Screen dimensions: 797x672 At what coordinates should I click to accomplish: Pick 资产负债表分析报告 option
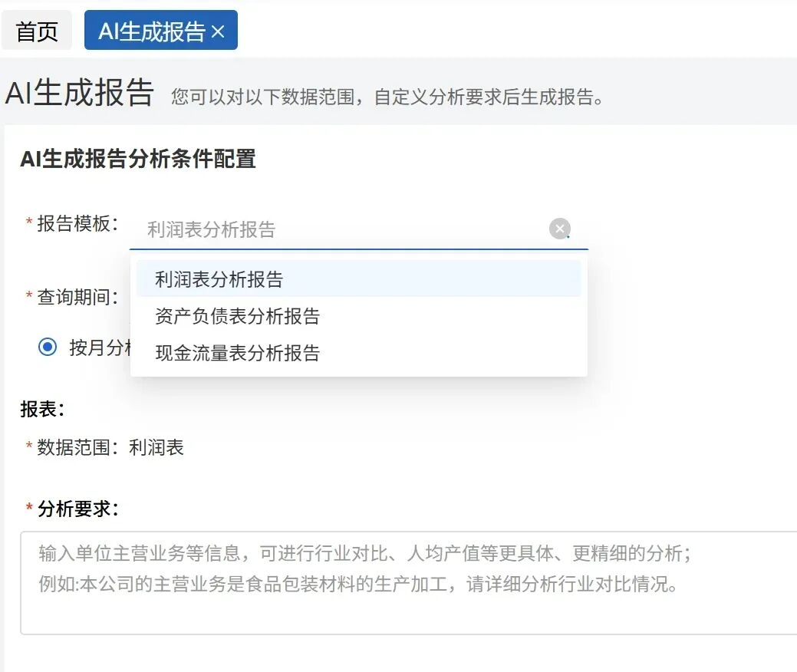pyautogui.click(x=237, y=316)
